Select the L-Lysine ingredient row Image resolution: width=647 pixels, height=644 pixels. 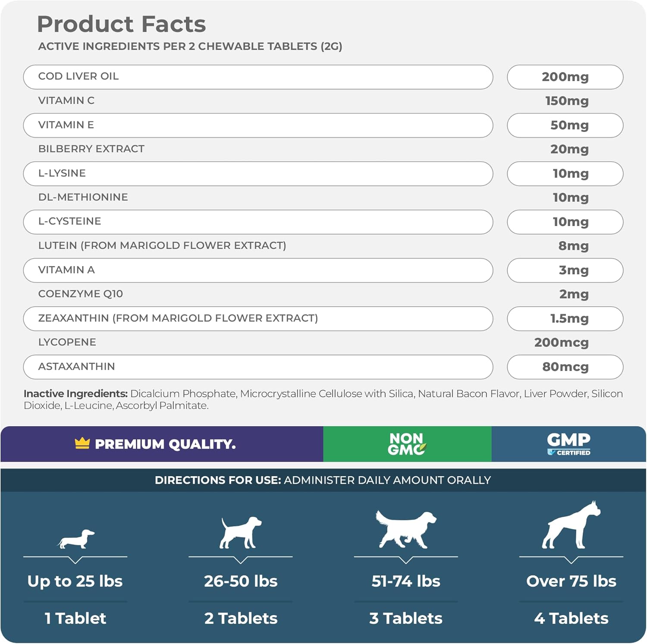coord(258,173)
